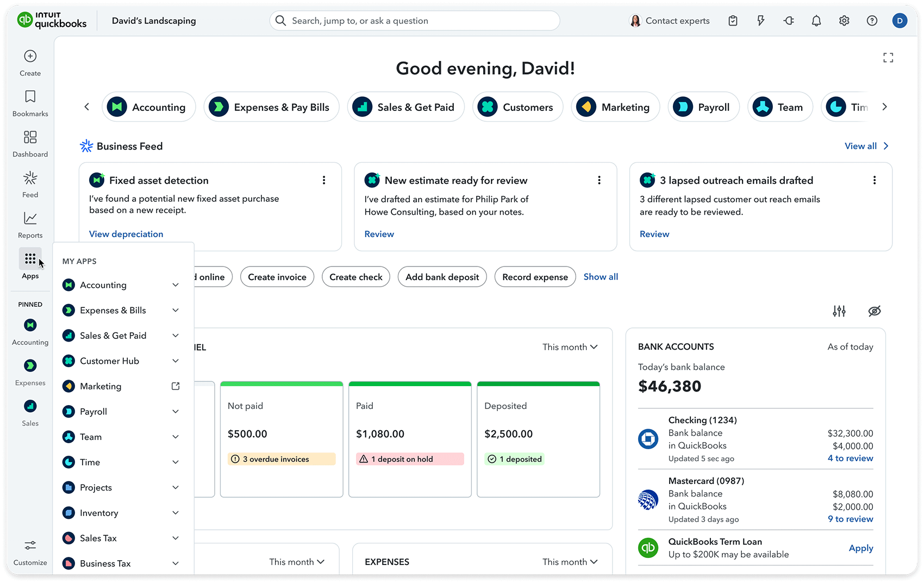Click the icon left of the notification bell

[x=789, y=21]
